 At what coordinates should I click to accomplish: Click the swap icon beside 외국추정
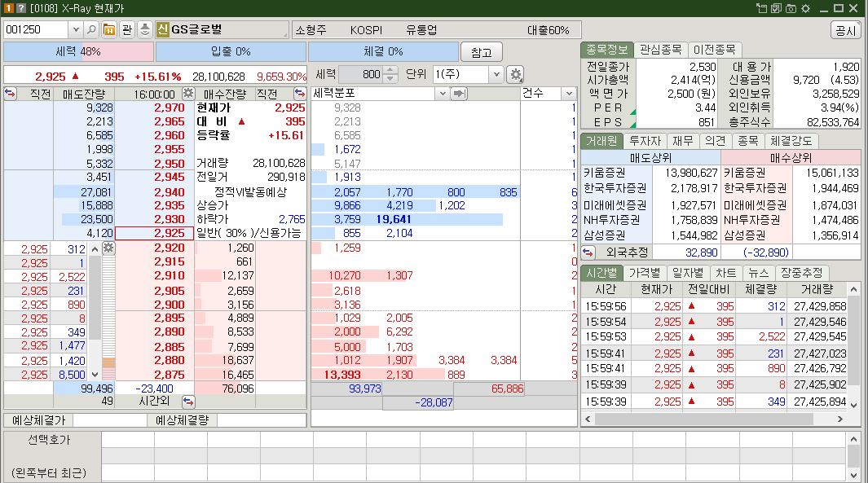point(588,252)
